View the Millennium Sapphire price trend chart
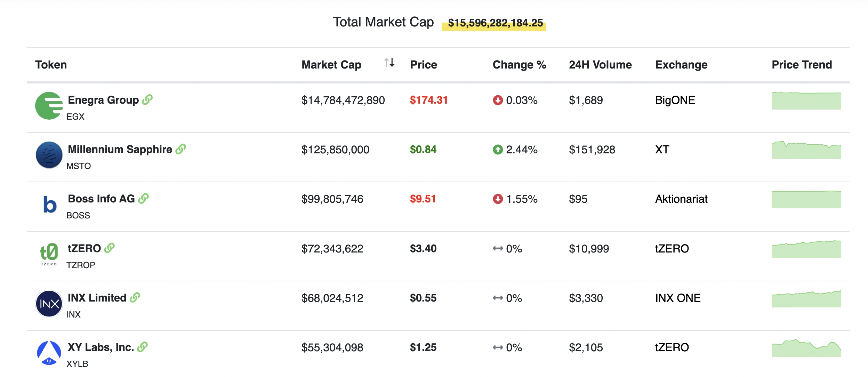Screen dimensions: 868x377 pos(806,150)
